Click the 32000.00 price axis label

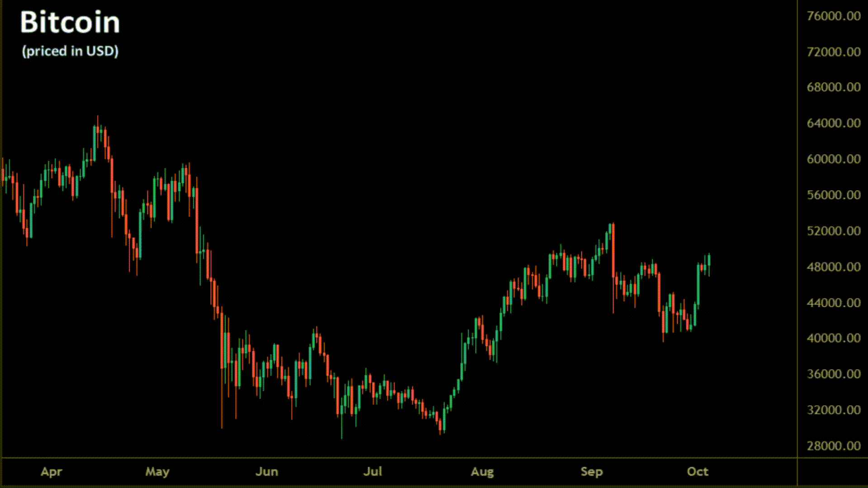833,410
